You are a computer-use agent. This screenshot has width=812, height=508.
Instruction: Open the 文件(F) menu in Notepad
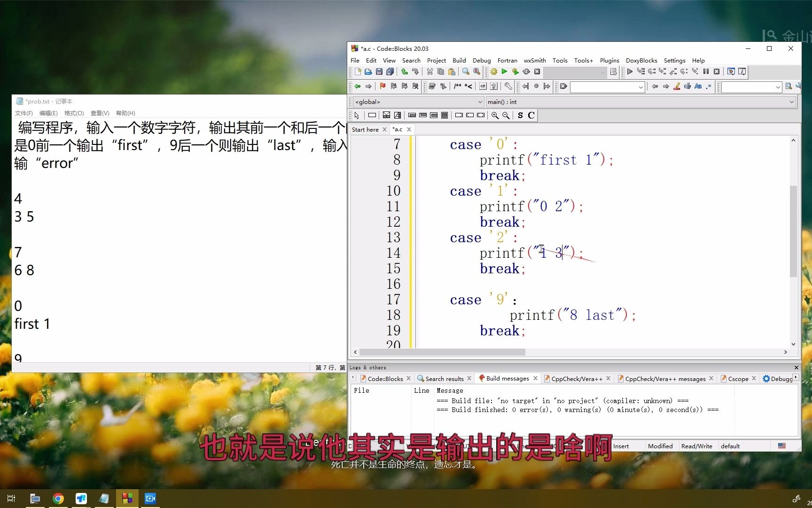point(23,113)
